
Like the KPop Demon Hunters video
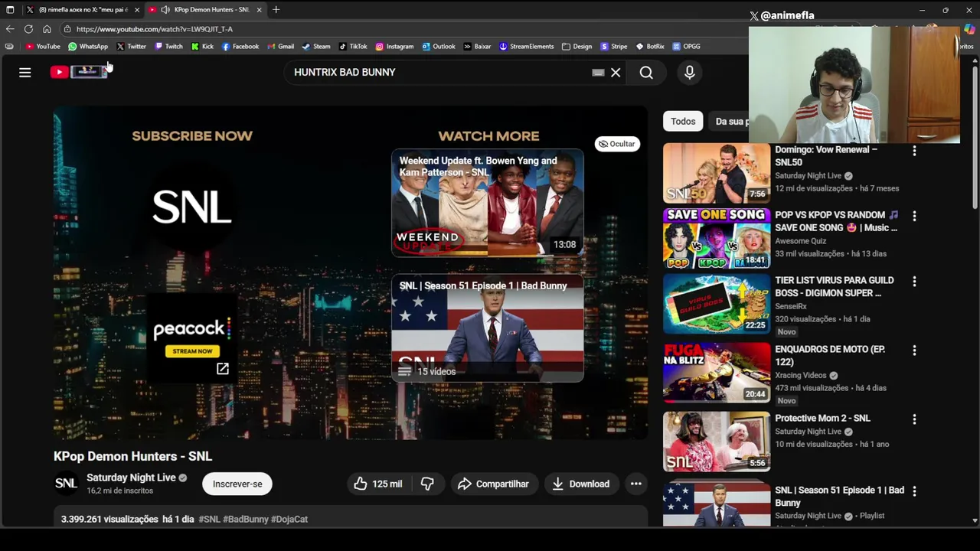(379, 484)
